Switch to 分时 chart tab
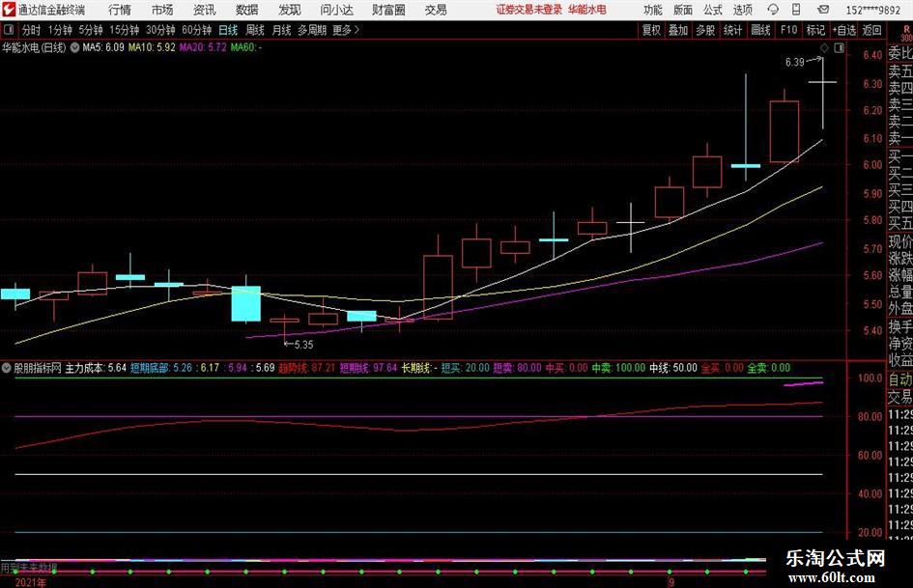Image resolution: width=913 pixels, height=588 pixels. coord(32,30)
